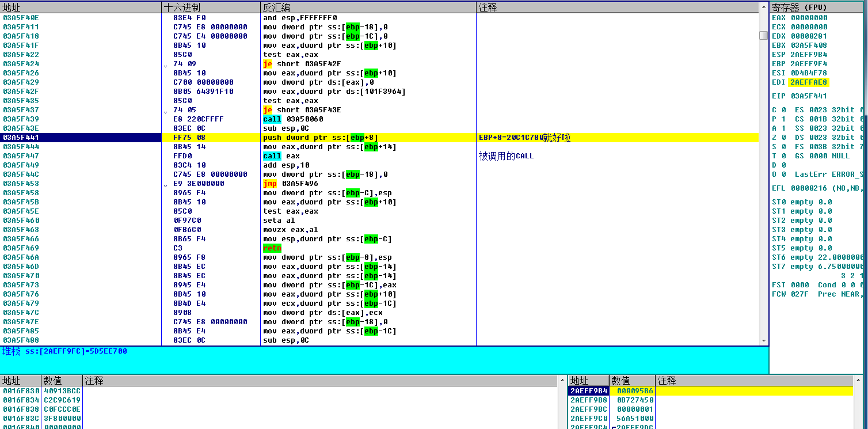Select instruction je short 03A5F43E
The height and width of the screenshot is (429, 868).
pos(302,110)
